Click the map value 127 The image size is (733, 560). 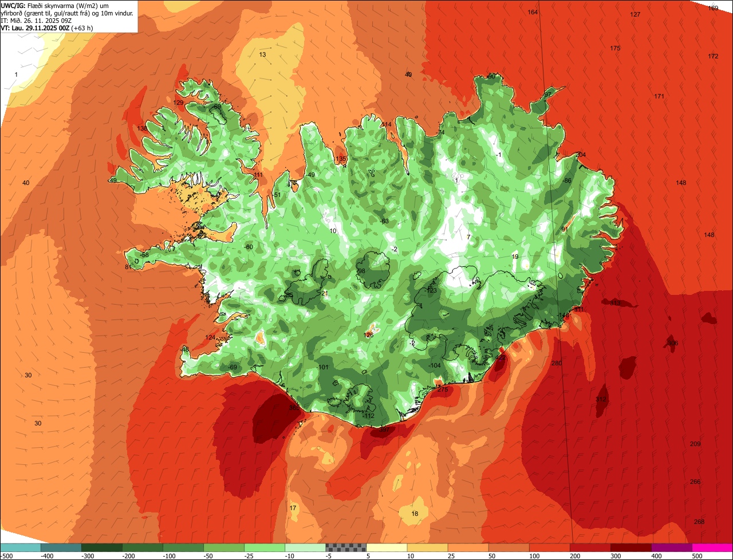[635, 14]
